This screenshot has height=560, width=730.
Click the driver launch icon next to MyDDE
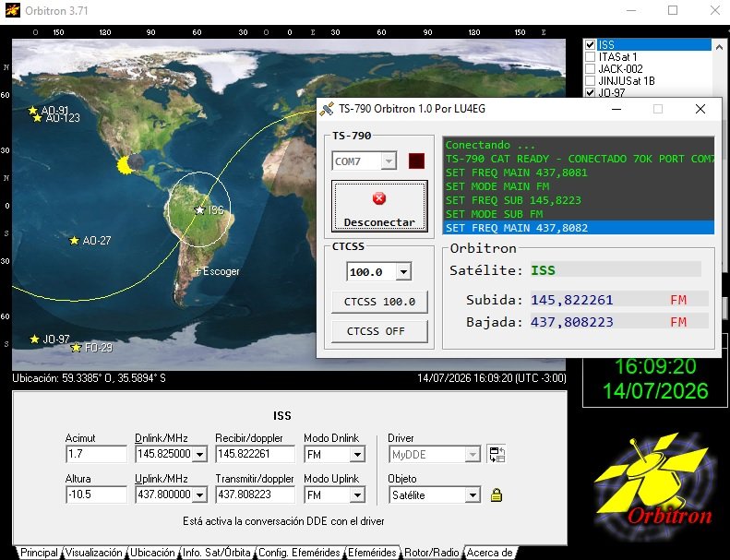coord(497,454)
